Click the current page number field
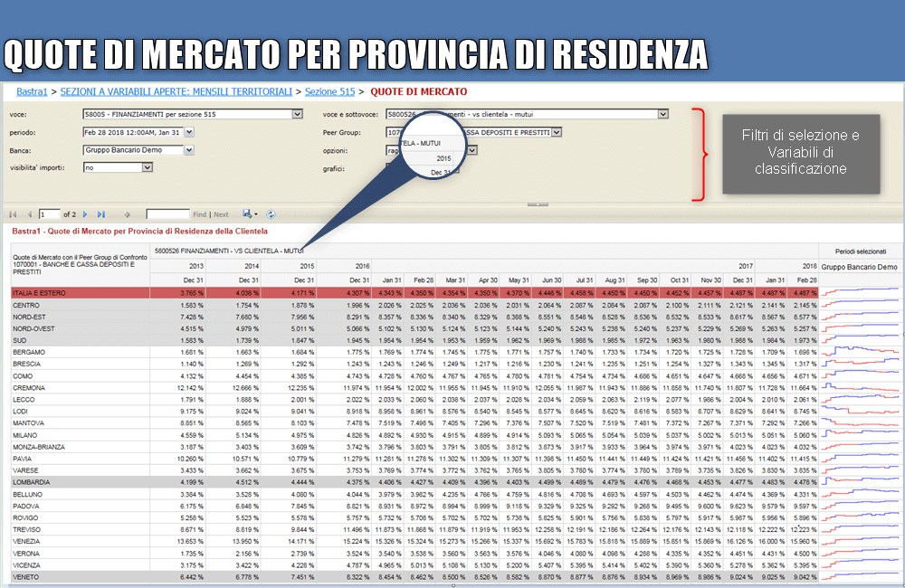The width and height of the screenshot is (905, 588). 49,214
